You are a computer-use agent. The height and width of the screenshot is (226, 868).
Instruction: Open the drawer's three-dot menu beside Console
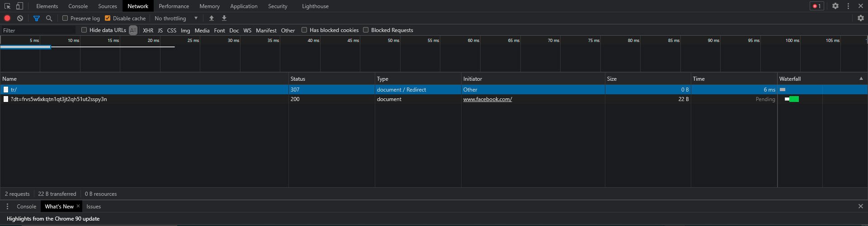pos(7,207)
